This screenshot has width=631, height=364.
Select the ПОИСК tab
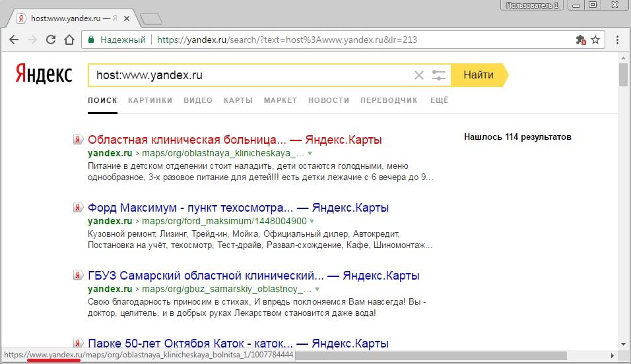(x=102, y=100)
